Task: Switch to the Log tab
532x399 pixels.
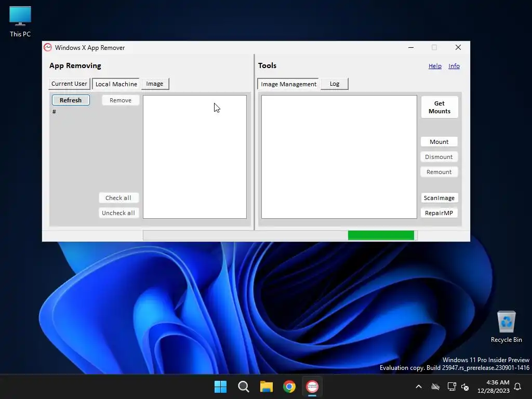Action: coord(335,84)
